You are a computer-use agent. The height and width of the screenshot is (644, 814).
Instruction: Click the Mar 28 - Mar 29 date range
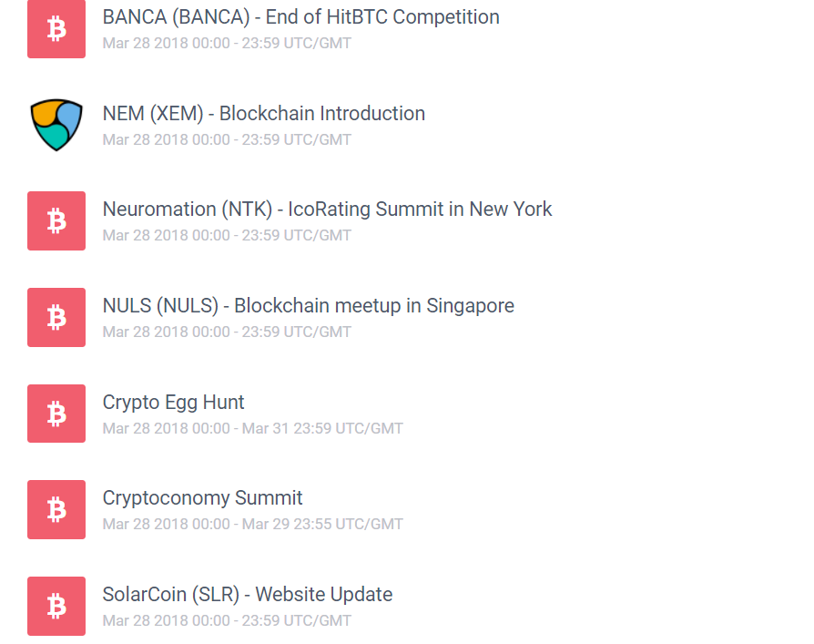click(252, 524)
